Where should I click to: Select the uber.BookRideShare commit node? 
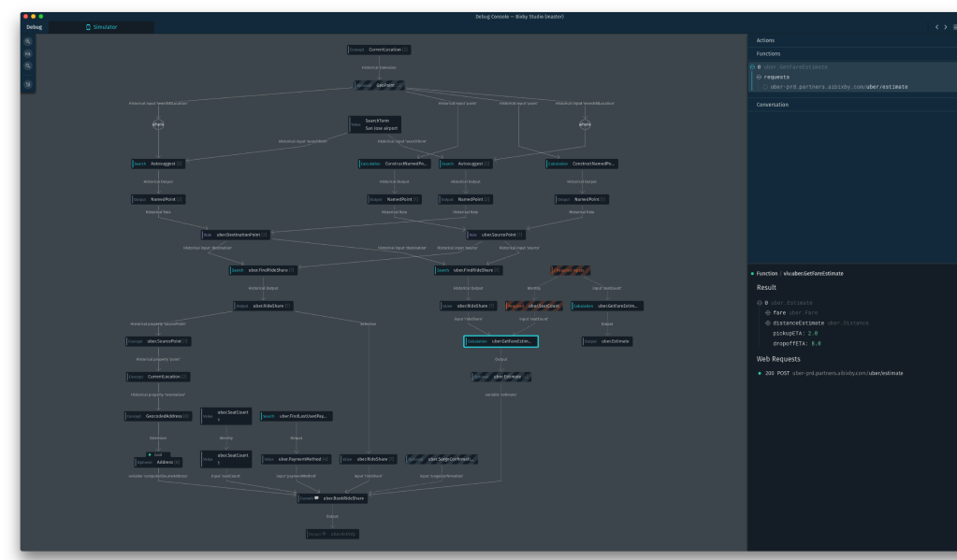pyautogui.click(x=333, y=498)
